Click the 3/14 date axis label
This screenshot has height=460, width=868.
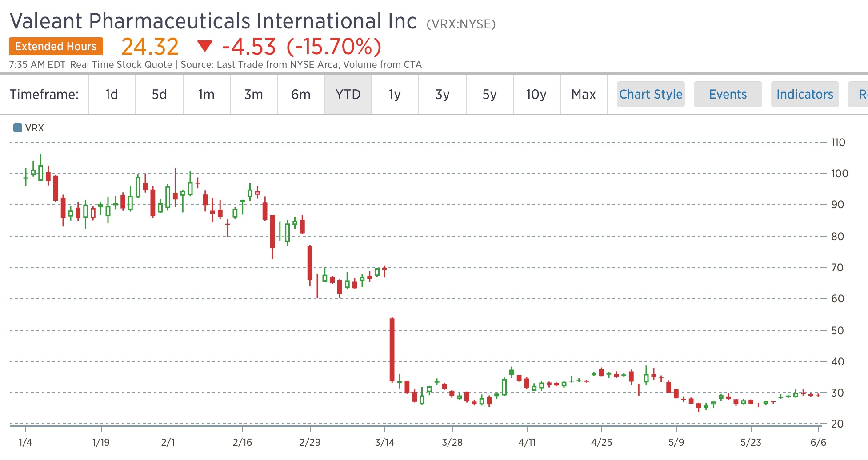tap(385, 442)
